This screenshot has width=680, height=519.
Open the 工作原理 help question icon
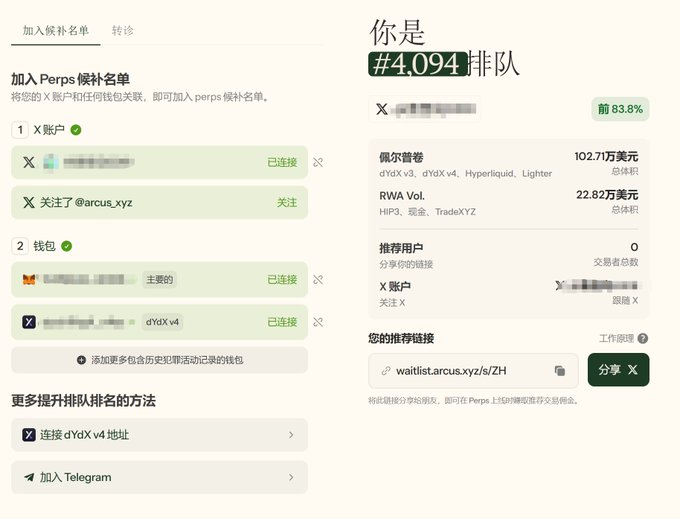[x=643, y=339]
